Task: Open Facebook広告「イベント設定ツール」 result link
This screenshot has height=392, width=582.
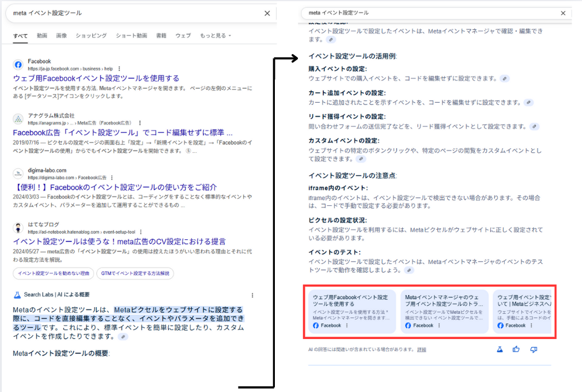Action: point(123,133)
